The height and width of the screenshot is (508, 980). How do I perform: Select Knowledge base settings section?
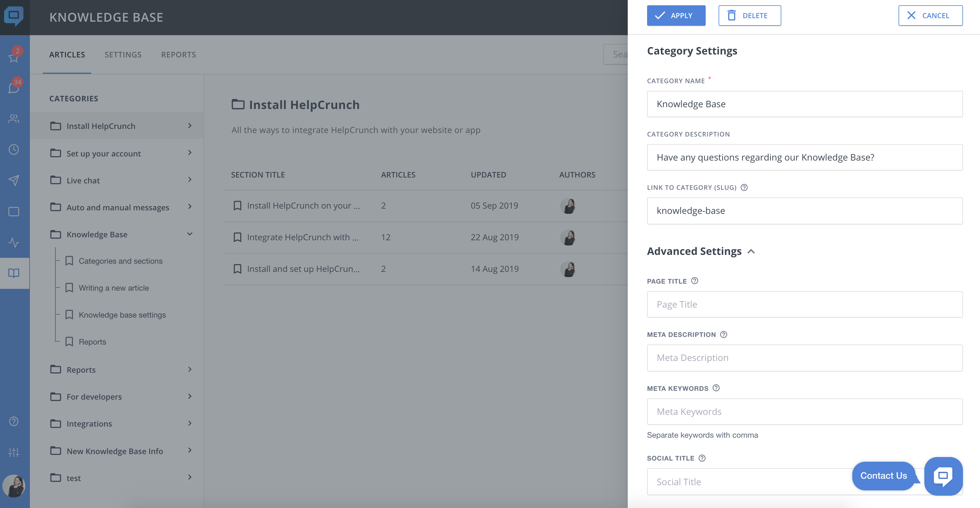[x=122, y=315]
